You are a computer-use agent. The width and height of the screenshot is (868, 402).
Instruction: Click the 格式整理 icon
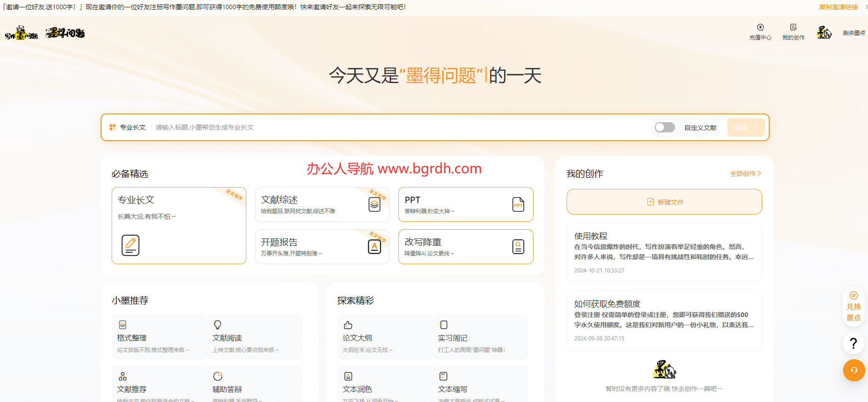click(x=123, y=325)
